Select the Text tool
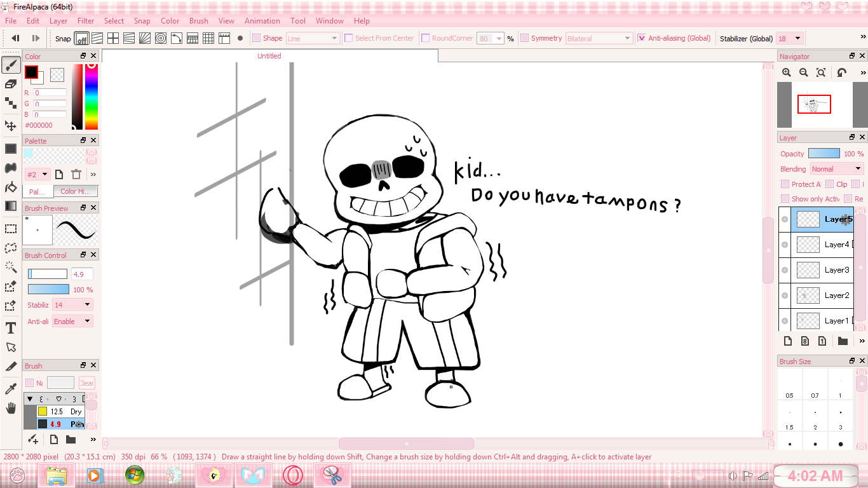 11,328
